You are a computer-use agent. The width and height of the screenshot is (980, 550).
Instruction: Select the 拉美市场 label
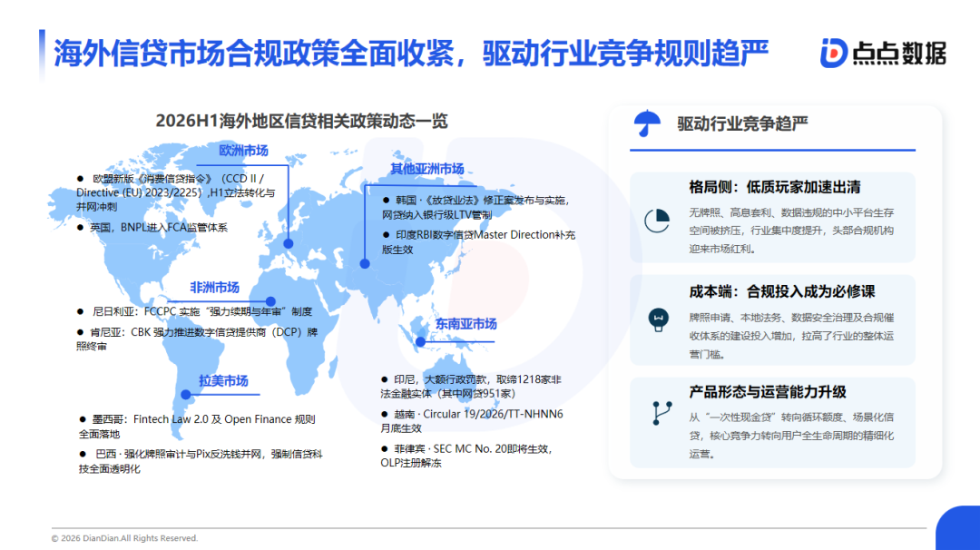(x=224, y=380)
